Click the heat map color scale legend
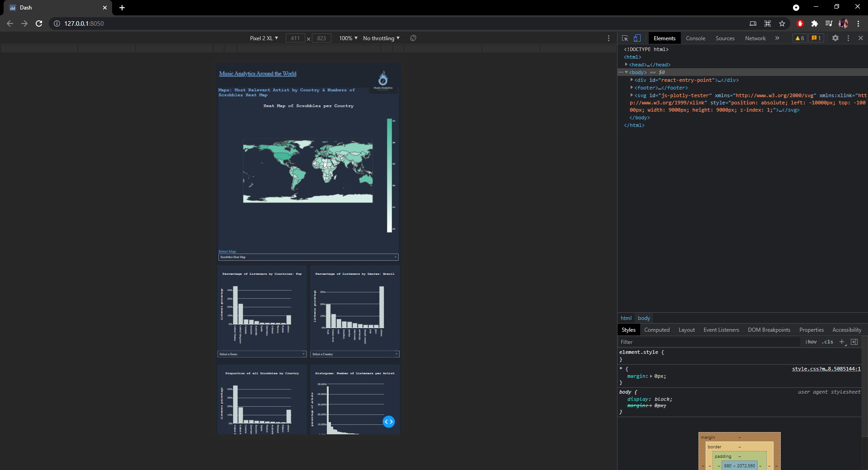 (x=389, y=176)
